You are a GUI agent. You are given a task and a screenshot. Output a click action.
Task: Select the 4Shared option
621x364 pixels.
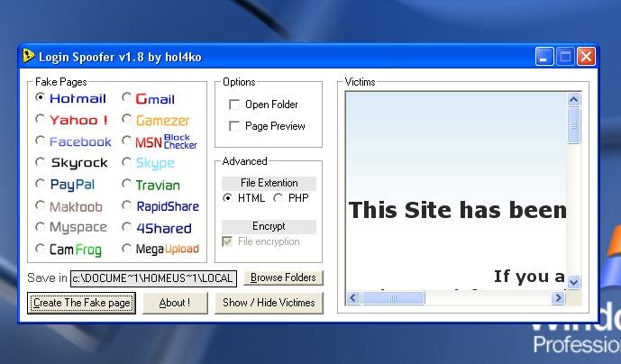click(x=126, y=227)
